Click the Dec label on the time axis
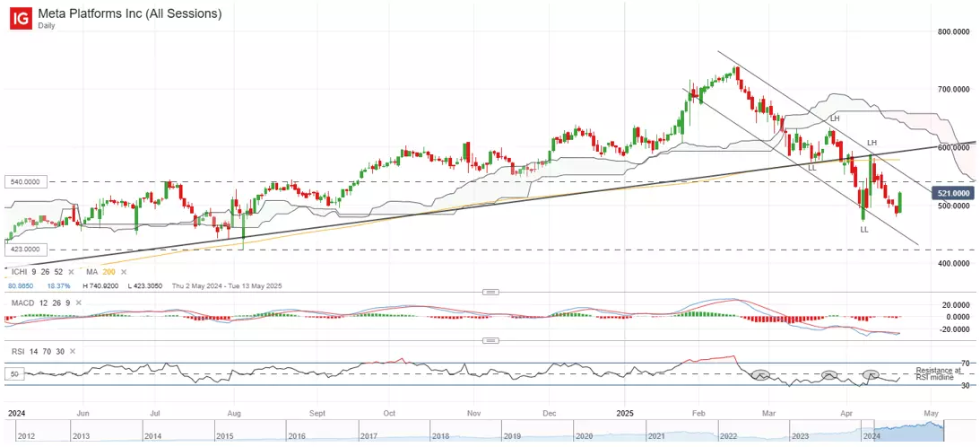 (x=550, y=413)
